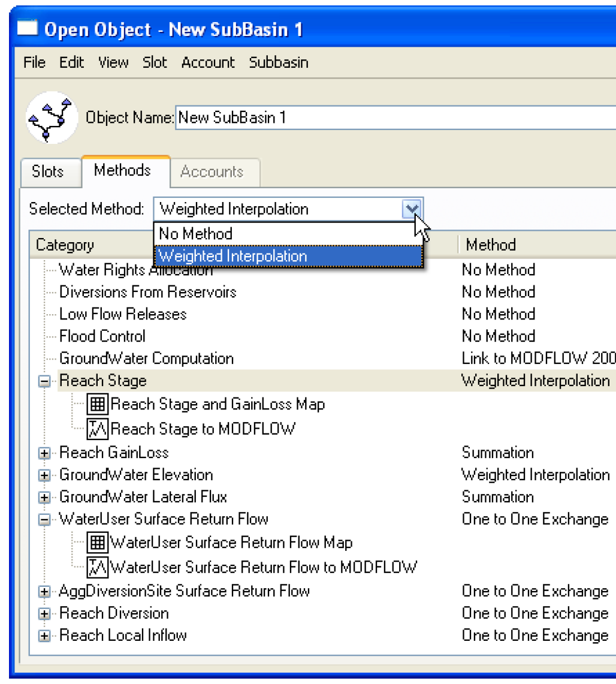Click One to One Exchange for Reach Diversion
This screenshot has height=684, width=616.
[x=535, y=613]
